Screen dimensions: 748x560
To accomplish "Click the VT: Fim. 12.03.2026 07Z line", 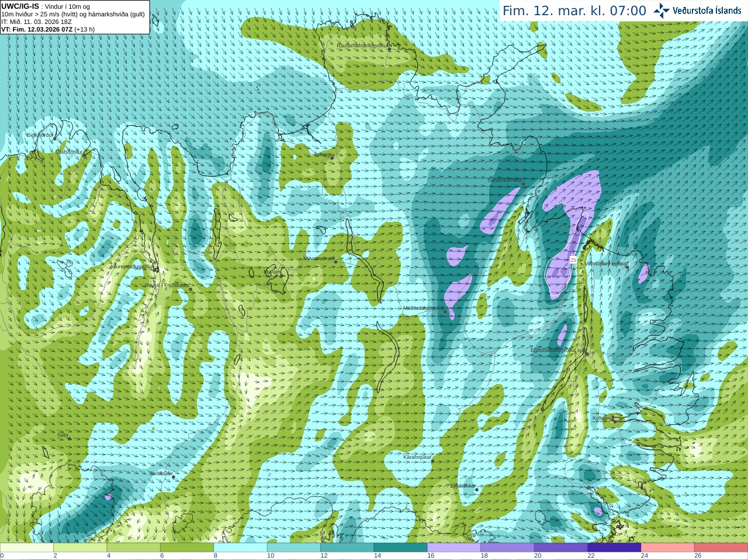I will tap(48, 29).
